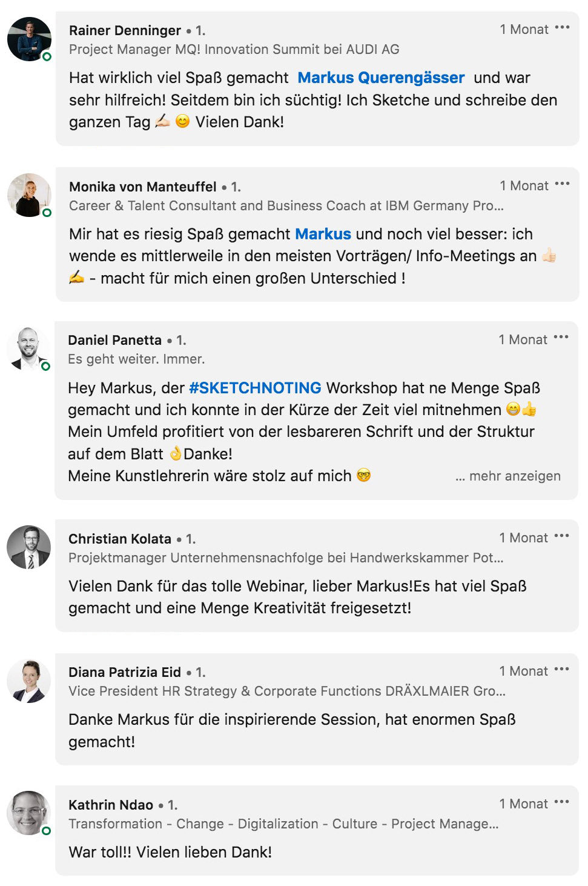
Task: Open three-dot menu on Daniel Panetta's comment
Action: click(x=561, y=338)
